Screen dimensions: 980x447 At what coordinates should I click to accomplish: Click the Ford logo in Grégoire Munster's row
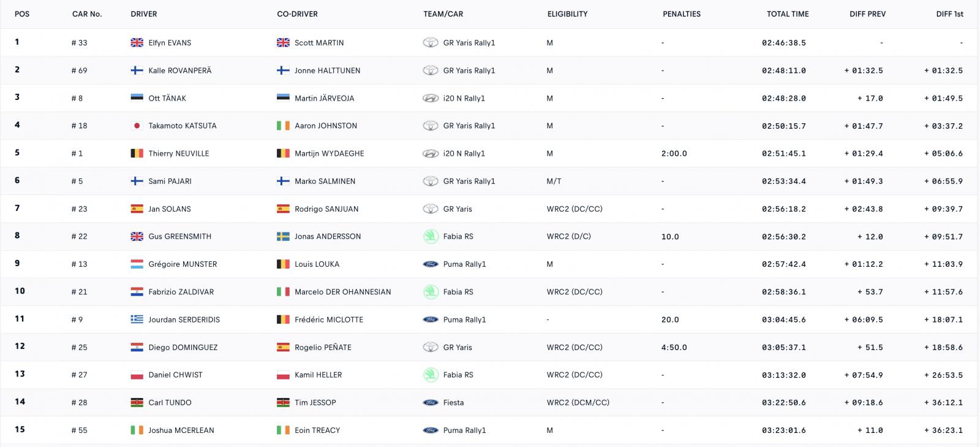[x=431, y=264]
